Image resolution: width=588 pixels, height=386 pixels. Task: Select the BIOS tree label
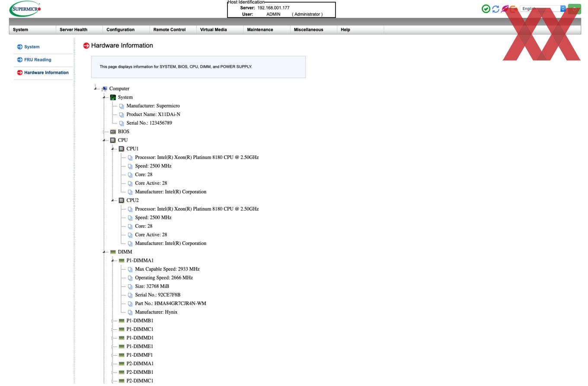coord(124,132)
